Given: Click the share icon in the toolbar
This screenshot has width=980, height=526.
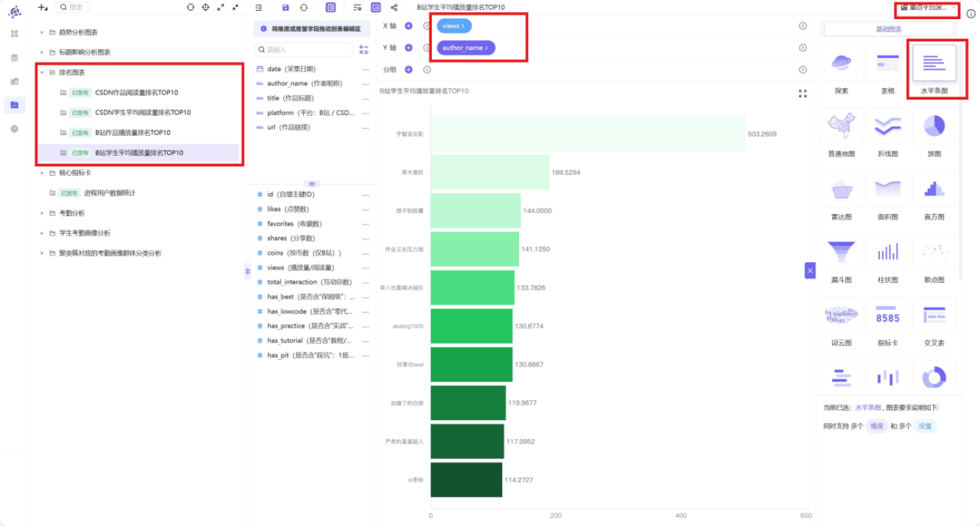Looking at the screenshot, I should 394,7.
